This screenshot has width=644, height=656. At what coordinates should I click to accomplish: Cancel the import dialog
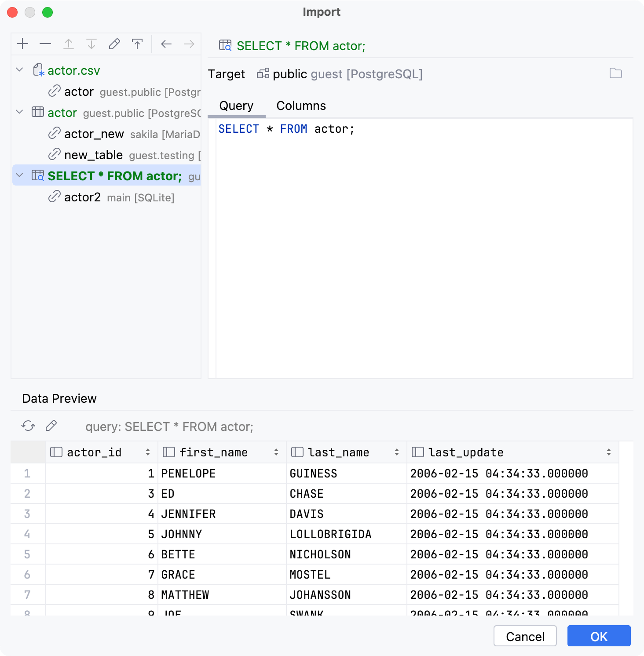pos(525,636)
